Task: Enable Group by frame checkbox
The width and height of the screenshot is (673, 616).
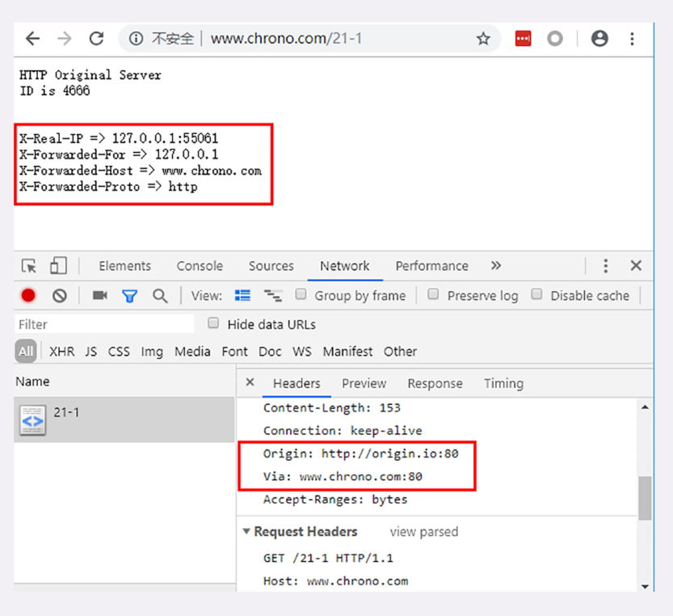Action: (x=301, y=294)
